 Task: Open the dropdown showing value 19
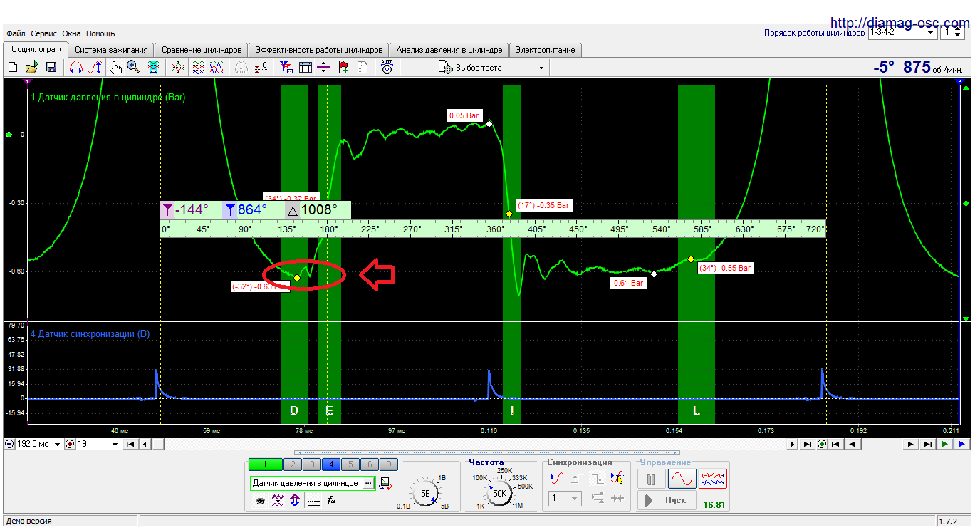(x=115, y=444)
